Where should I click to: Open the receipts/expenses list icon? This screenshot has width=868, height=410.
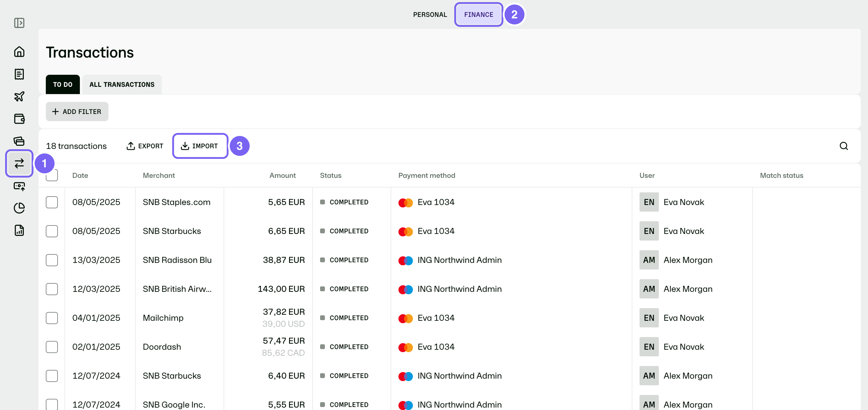[19, 74]
